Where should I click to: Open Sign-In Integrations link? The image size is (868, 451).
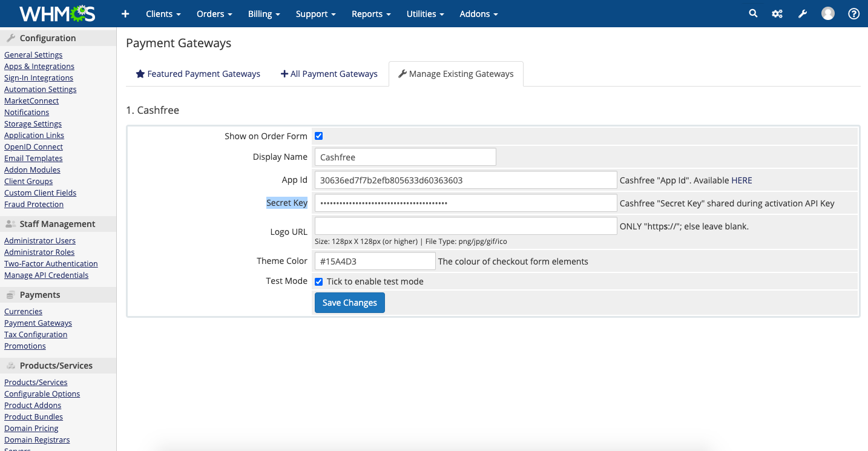coord(39,78)
